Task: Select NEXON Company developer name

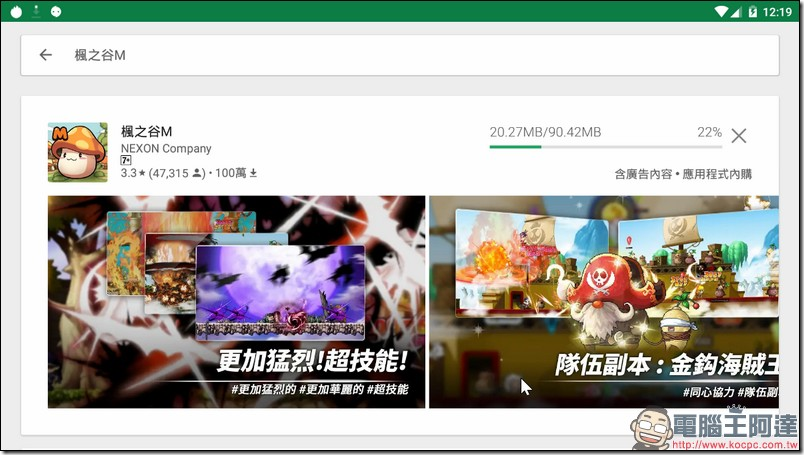Action: [x=166, y=149]
